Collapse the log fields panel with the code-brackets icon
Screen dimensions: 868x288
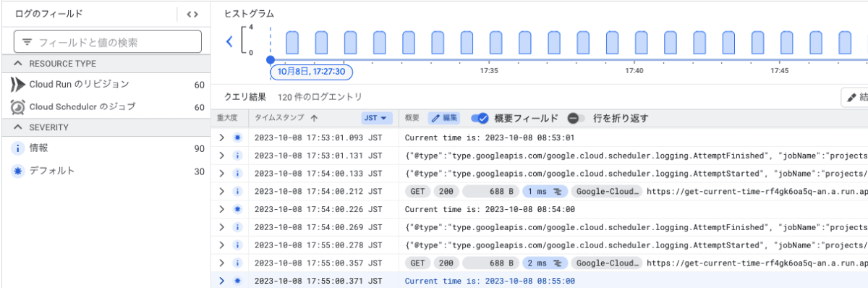point(192,14)
